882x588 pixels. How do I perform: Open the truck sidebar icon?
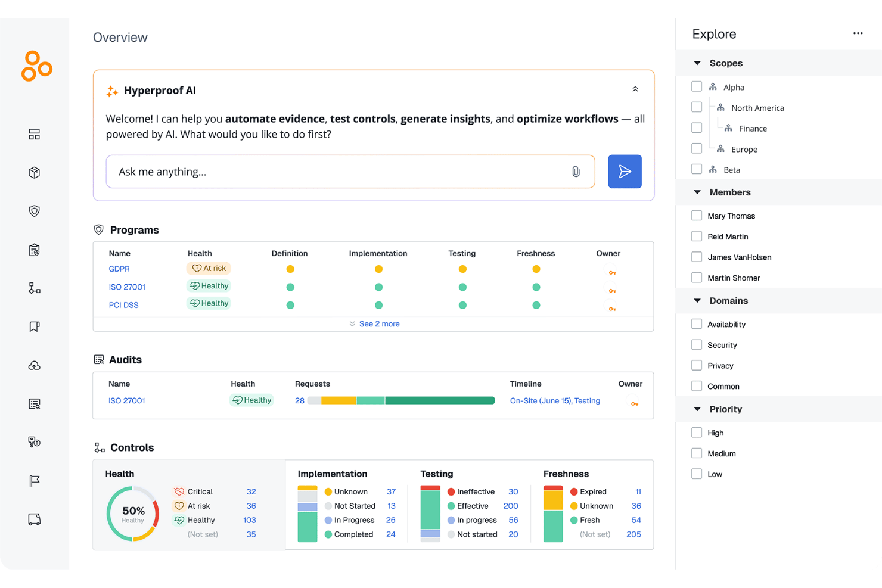pyautogui.click(x=35, y=519)
